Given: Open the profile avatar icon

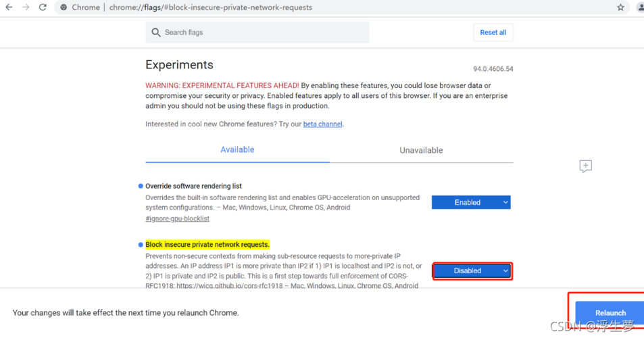Looking at the screenshot, I should coord(641,7).
